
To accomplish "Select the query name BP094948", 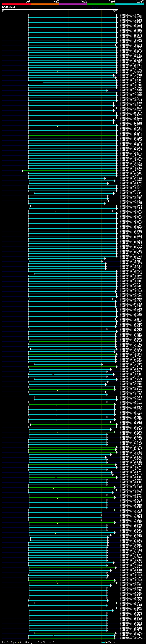I will point(8,7).
